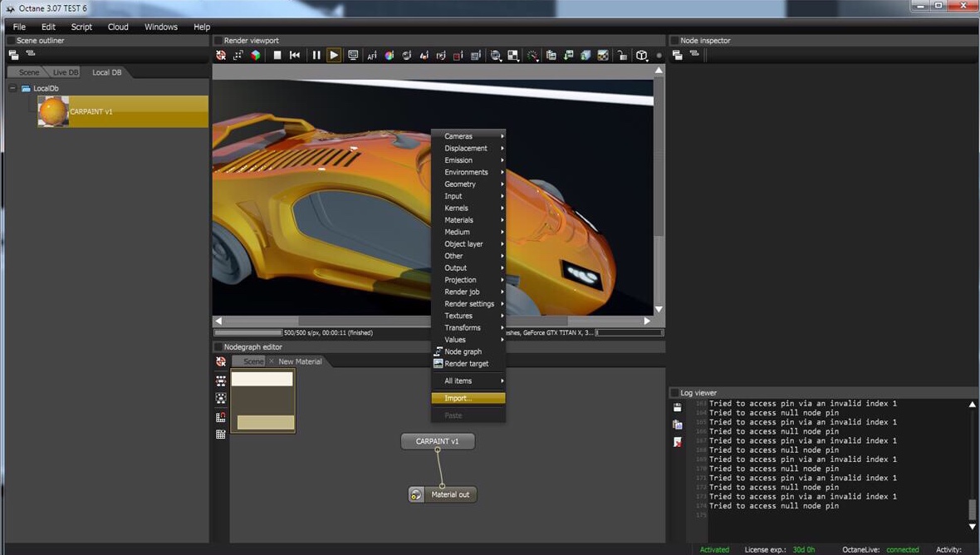
Task: Click the highlighted play render button
Action: tap(334, 56)
